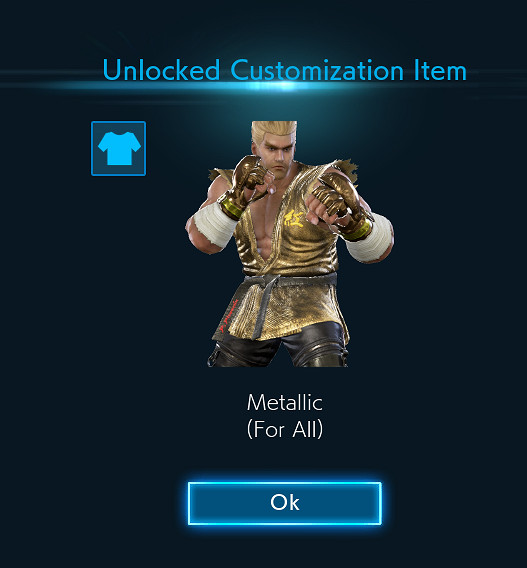Viewport: 527px width, 568px height.
Task: Click the Unlocked Customization Item heading
Action: tap(285, 70)
